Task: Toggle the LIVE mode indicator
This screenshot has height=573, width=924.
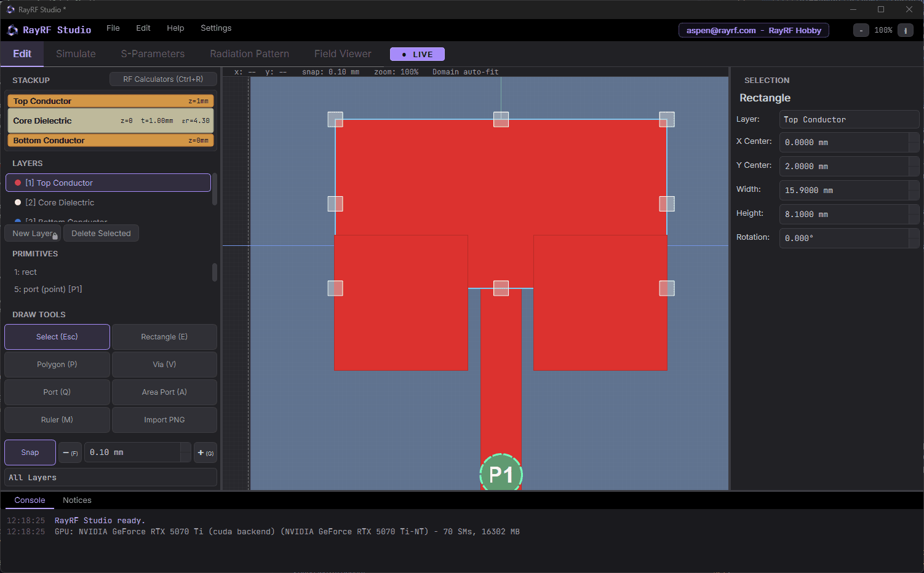Action: 417,54
